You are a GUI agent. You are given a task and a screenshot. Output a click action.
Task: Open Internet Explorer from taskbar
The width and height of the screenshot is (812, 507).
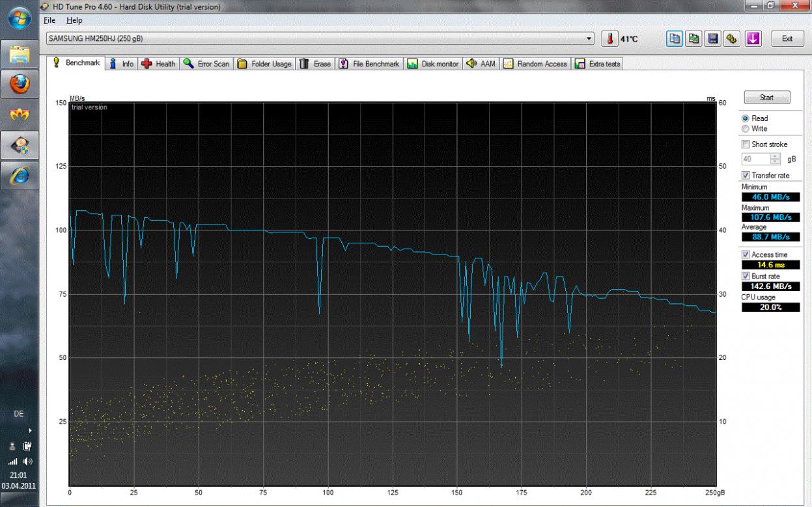[x=19, y=176]
